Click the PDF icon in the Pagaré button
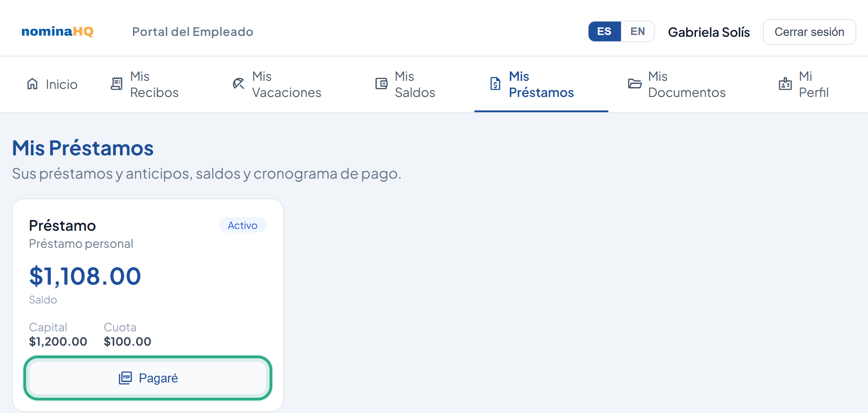The image size is (868, 413). click(125, 378)
